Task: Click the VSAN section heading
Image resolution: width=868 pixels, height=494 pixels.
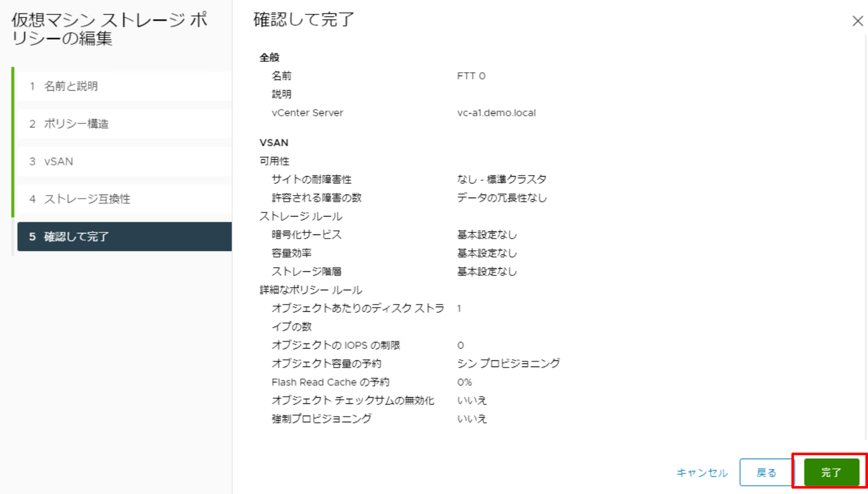Action: point(274,143)
